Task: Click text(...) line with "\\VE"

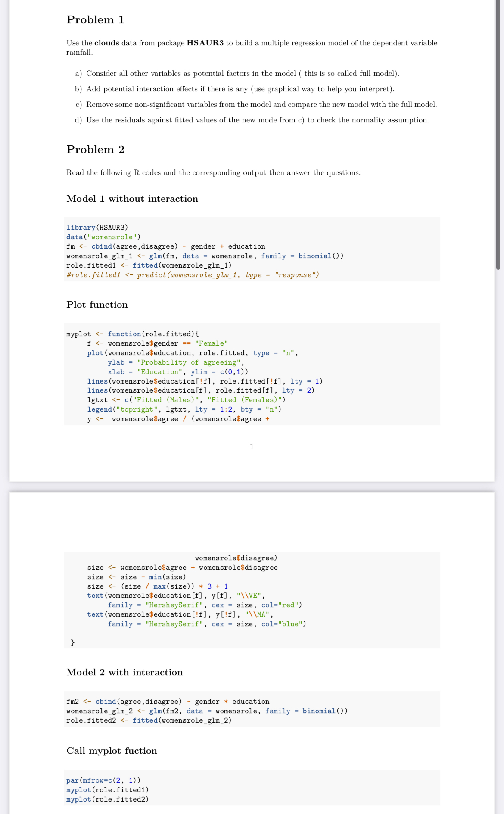Action: 176,596
